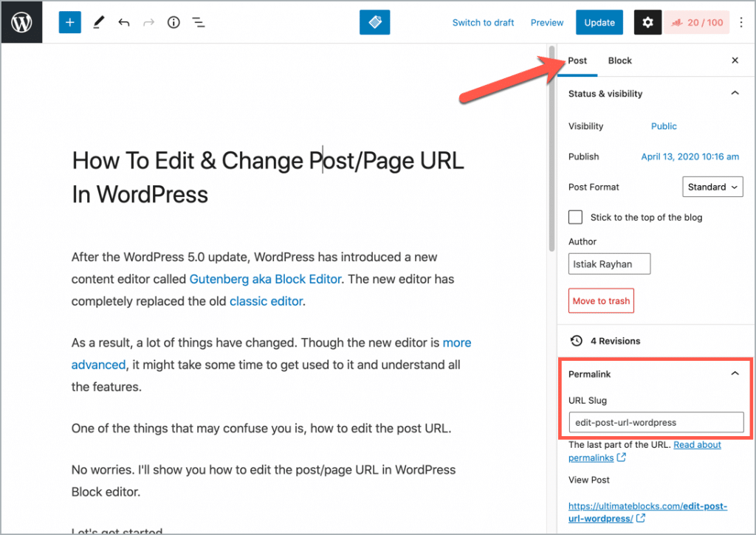Collapse the Status & visibility section
This screenshot has height=535, width=756.
735,93
